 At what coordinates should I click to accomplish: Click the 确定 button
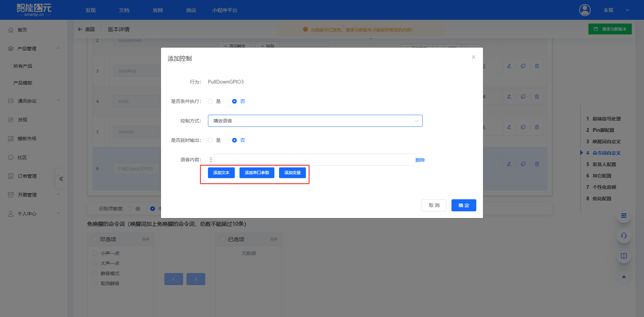pyautogui.click(x=464, y=205)
